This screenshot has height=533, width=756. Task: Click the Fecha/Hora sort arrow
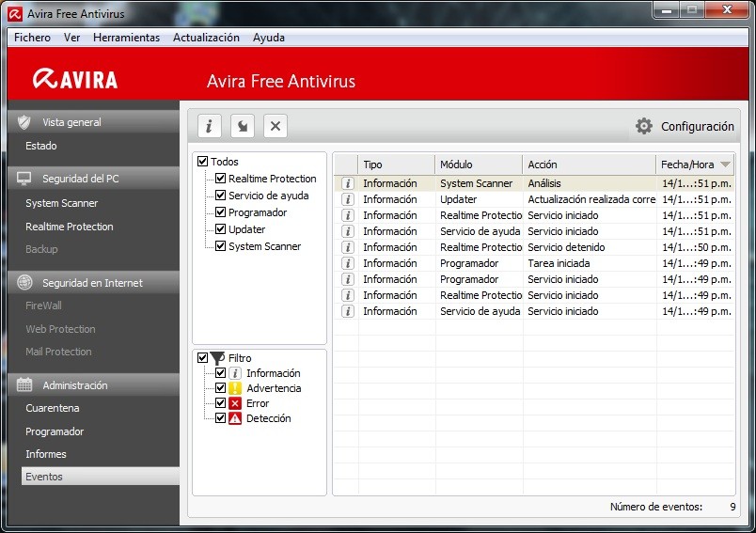click(x=725, y=165)
